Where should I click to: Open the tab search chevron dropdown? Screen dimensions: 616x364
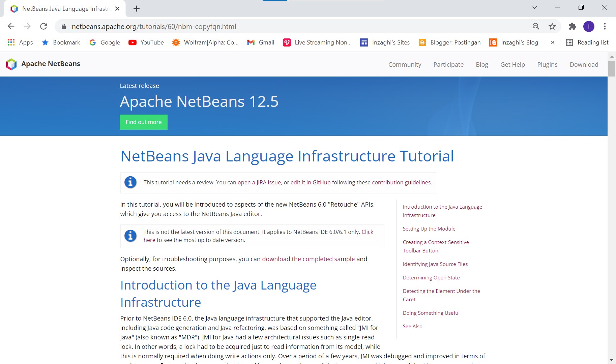[534, 7]
